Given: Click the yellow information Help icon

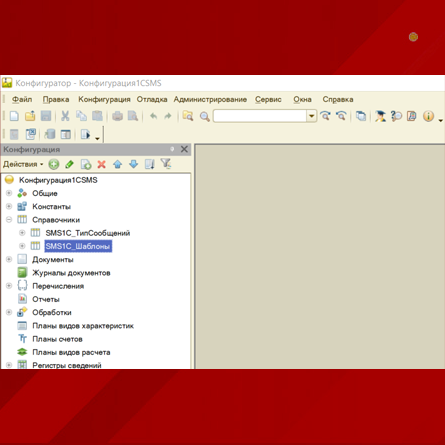Looking at the screenshot, I should (428, 116).
